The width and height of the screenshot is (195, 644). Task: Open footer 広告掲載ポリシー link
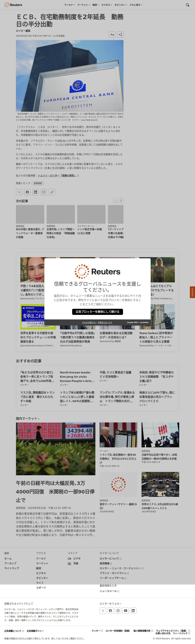tap(35, 631)
